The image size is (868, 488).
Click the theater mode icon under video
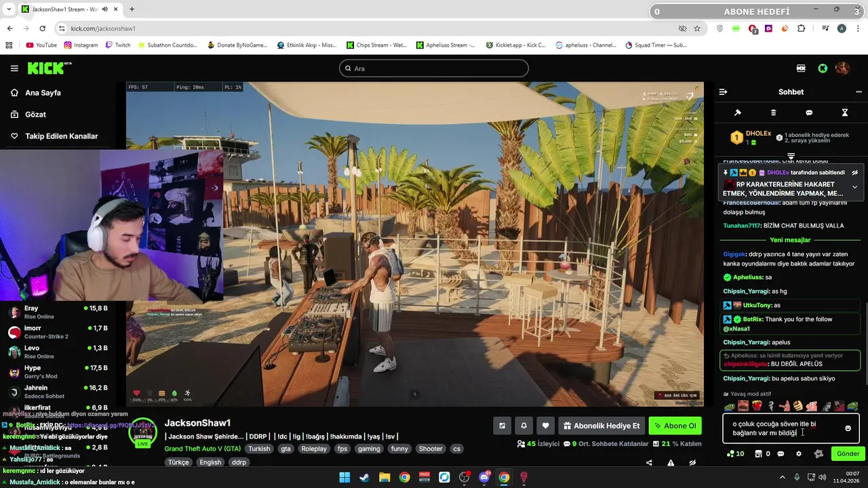[502, 426]
